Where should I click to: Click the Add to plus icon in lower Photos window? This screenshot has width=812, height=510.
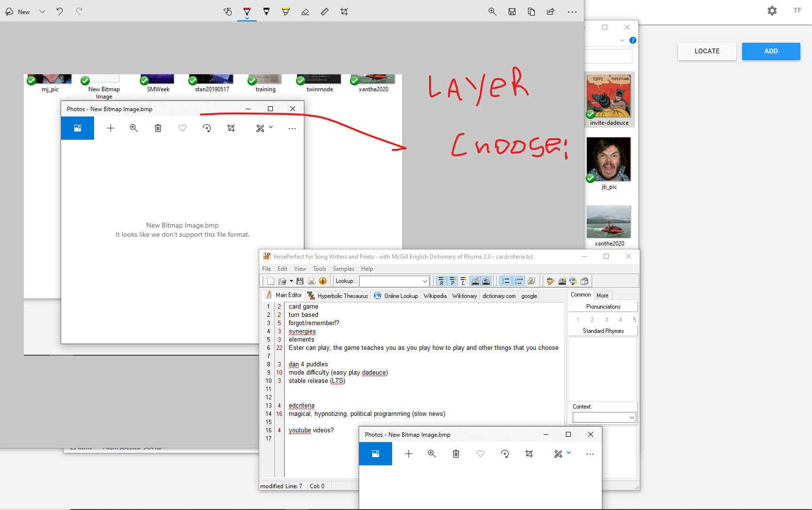click(x=409, y=454)
